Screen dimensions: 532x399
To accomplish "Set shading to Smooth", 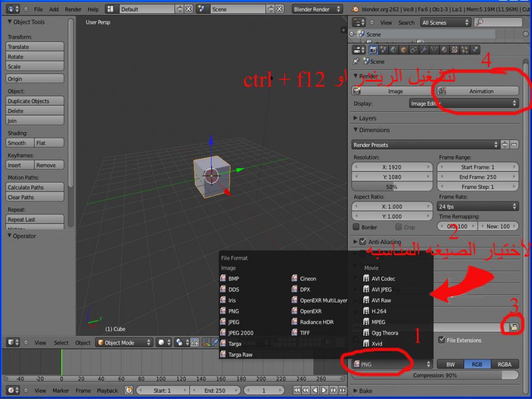I will (20, 143).
